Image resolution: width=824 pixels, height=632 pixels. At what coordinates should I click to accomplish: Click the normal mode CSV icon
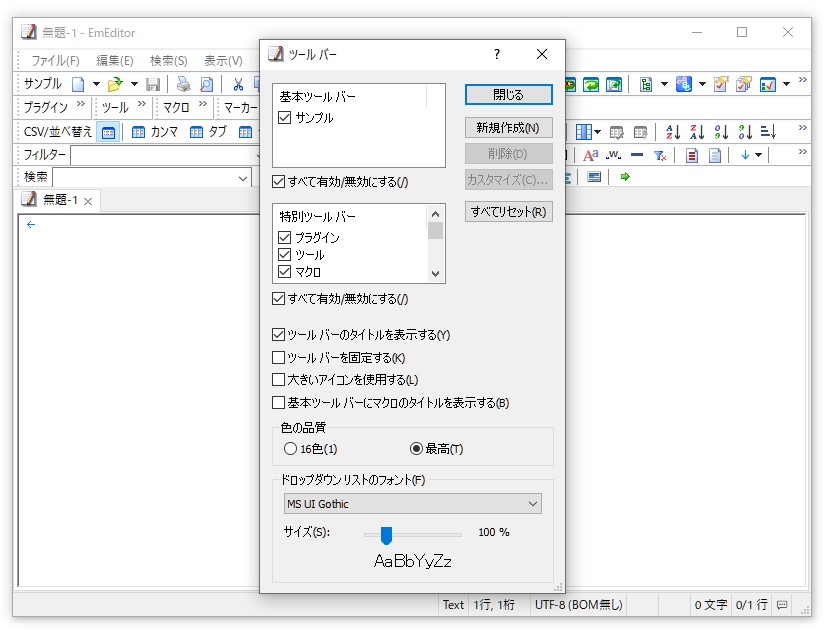108,132
